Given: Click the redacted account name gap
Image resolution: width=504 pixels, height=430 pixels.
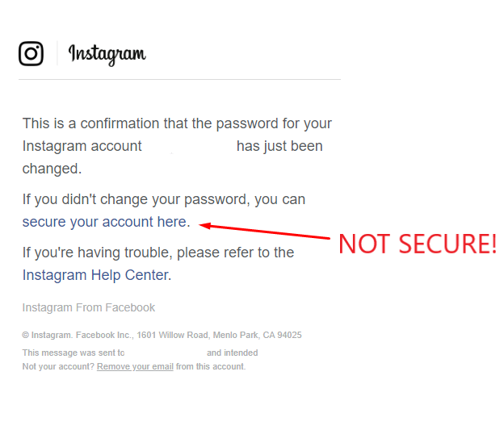Looking at the screenshot, I should pyautogui.click(x=189, y=147).
